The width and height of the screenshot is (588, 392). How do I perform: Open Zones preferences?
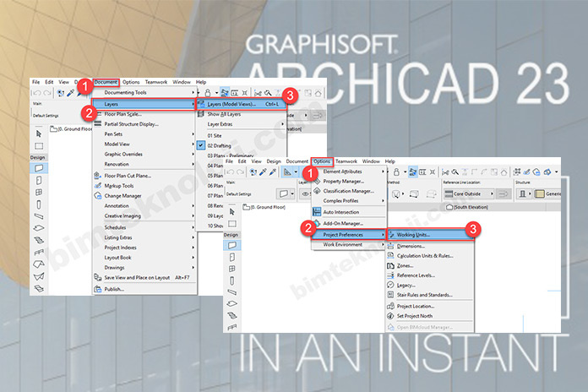405,265
